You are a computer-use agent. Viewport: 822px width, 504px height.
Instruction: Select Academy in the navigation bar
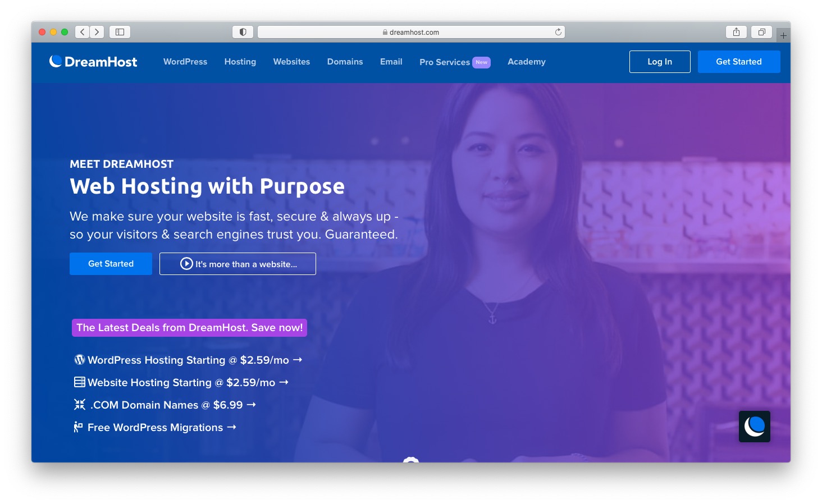pos(526,62)
